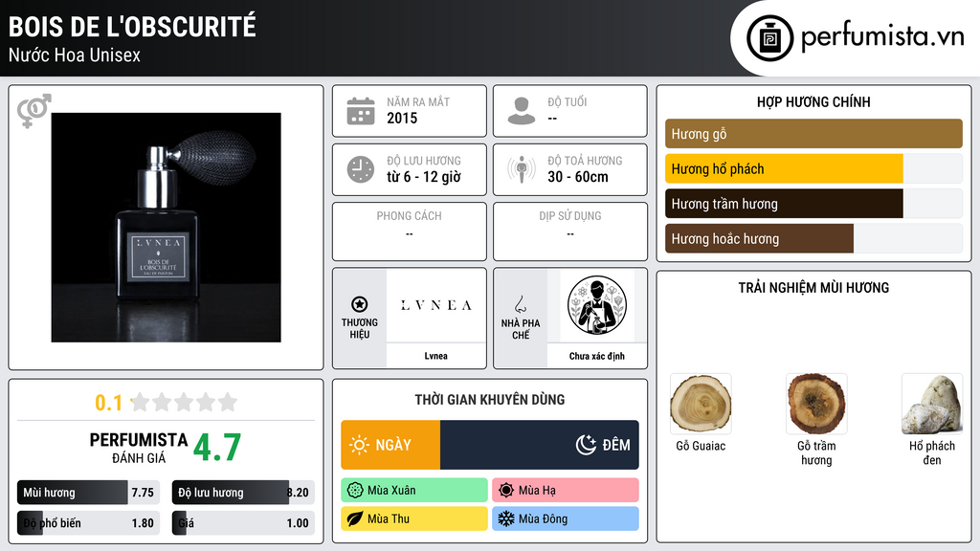This screenshot has height=551, width=980.
Task: Click the green 4.7 Perfumista score
Action: pos(217,448)
